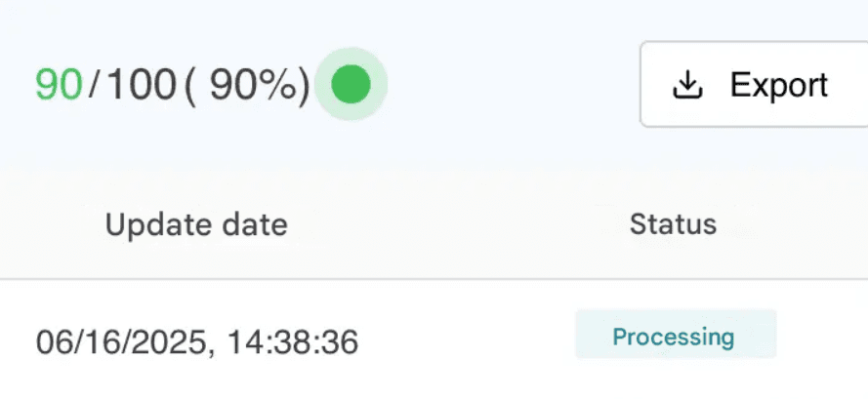Select the row showing Processing status

[434, 339]
